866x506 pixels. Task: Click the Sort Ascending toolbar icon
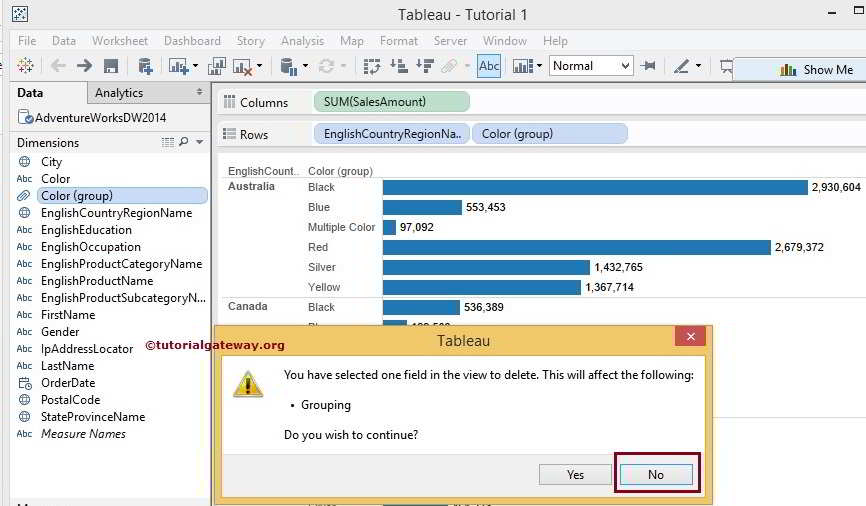399,66
